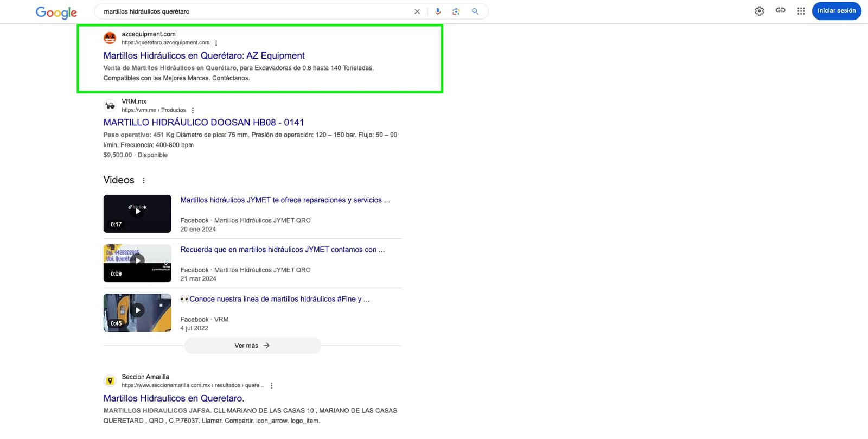Go to the Google logo homepage
The width and height of the screenshot is (868, 439).
56,12
